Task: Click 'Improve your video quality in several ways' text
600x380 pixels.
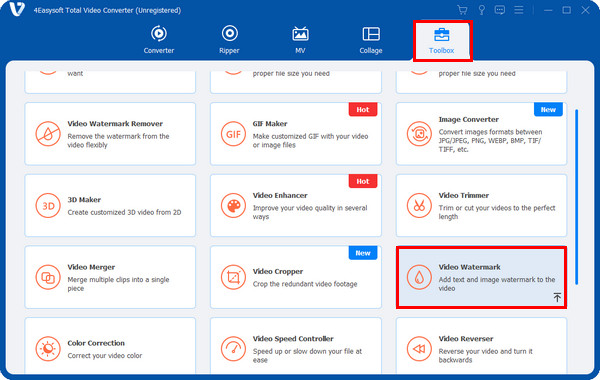Action: pos(310,212)
